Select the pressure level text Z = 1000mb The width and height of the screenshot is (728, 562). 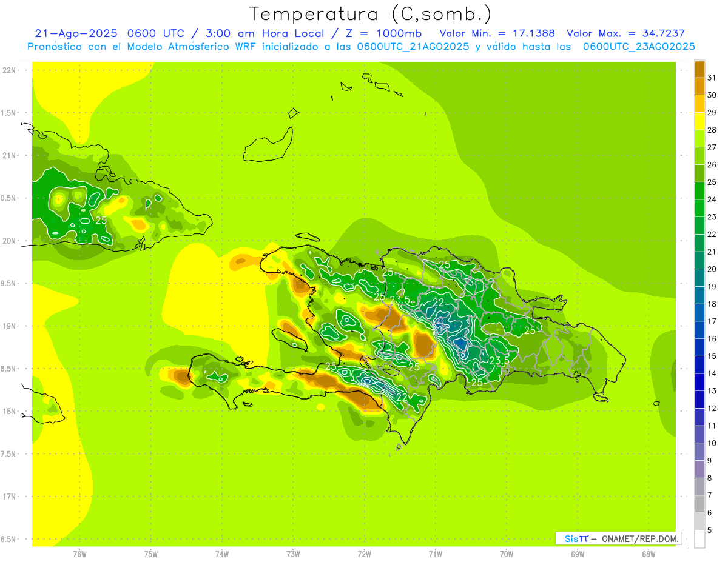383,33
